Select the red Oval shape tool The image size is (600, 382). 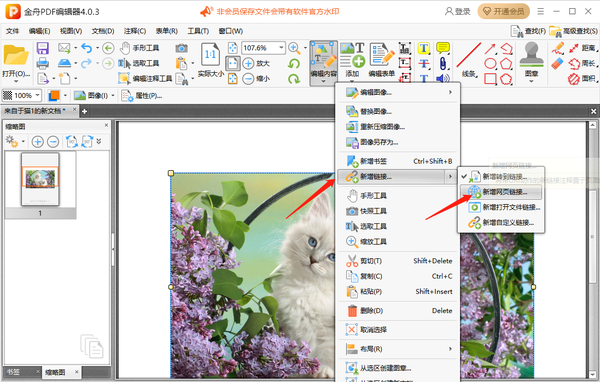click(x=490, y=64)
